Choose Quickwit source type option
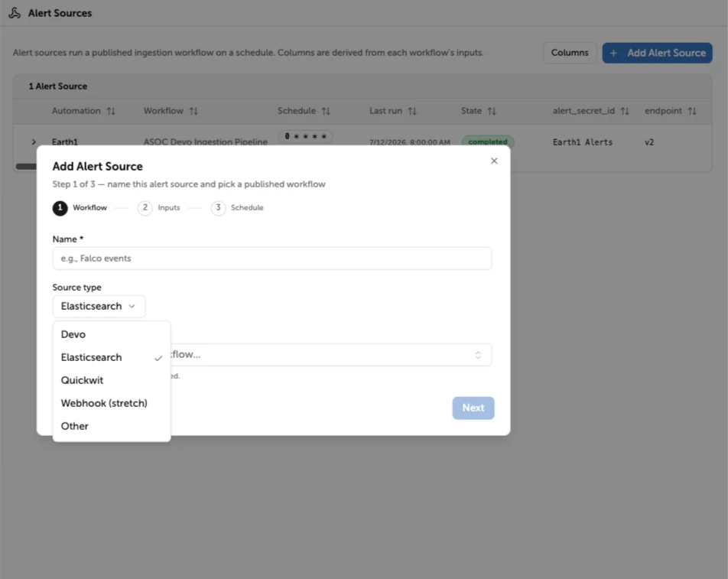The width and height of the screenshot is (728, 579). pos(112,380)
